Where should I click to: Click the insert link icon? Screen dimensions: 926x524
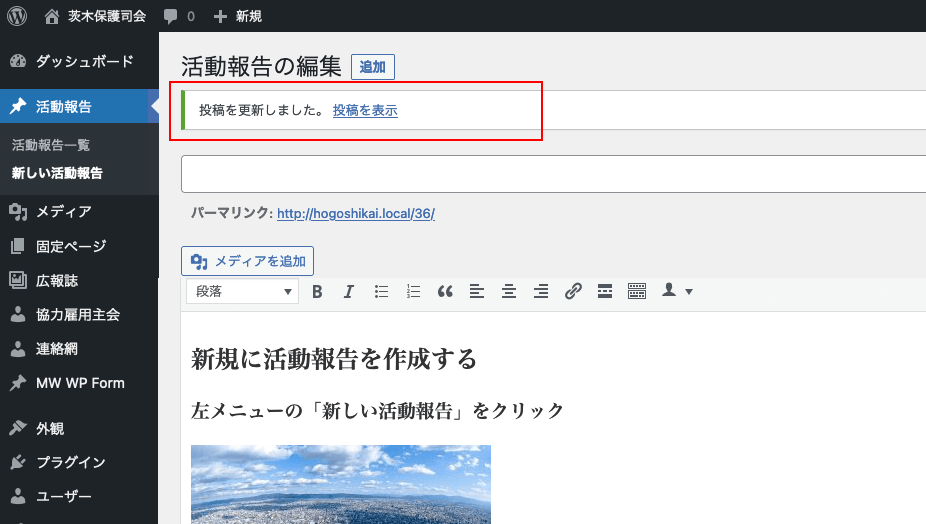pos(573,292)
